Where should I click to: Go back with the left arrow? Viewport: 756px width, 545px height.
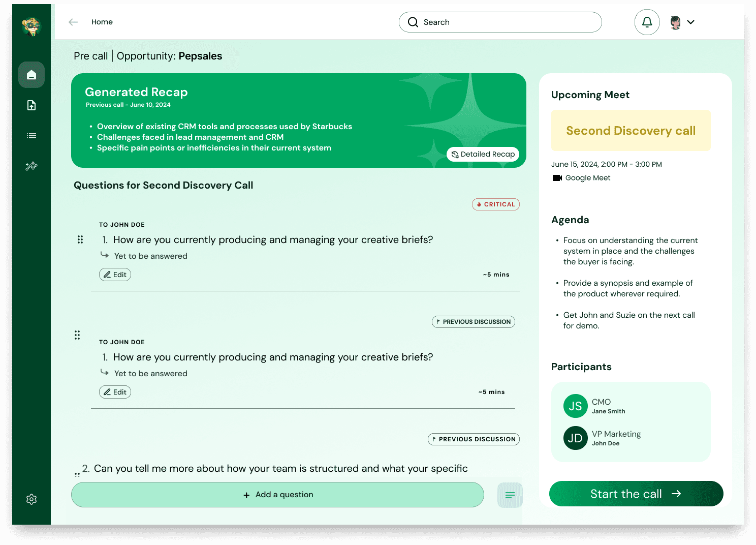click(x=73, y=22)
